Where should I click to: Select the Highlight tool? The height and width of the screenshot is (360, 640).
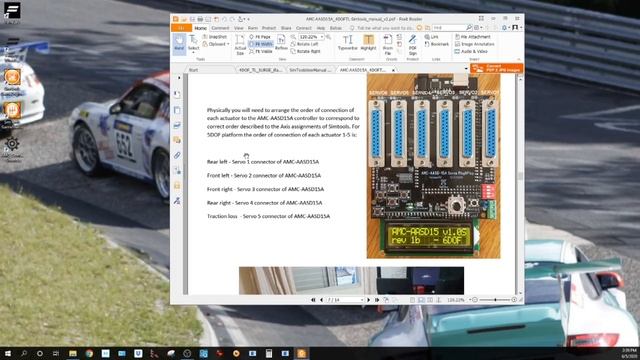(368, 43)
